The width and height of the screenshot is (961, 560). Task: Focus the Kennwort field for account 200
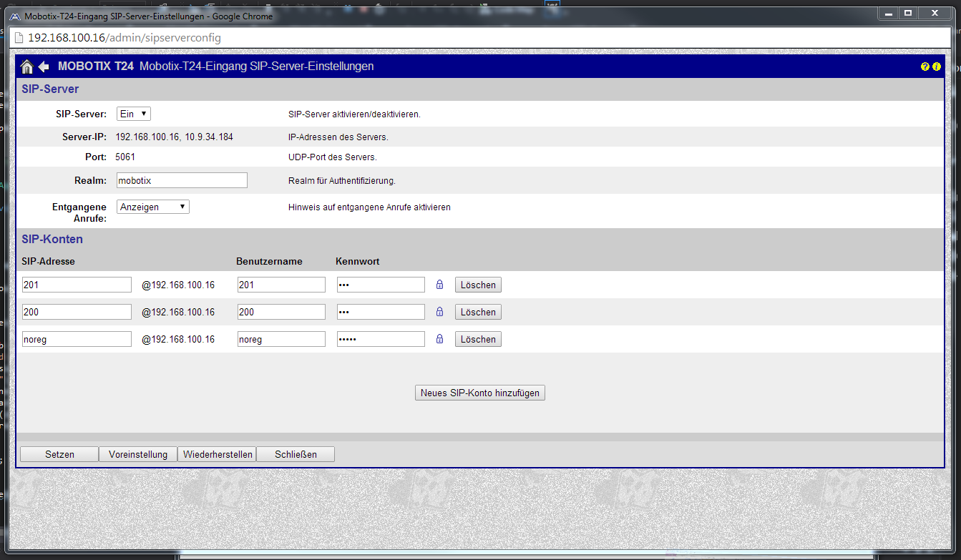point(381,312)
